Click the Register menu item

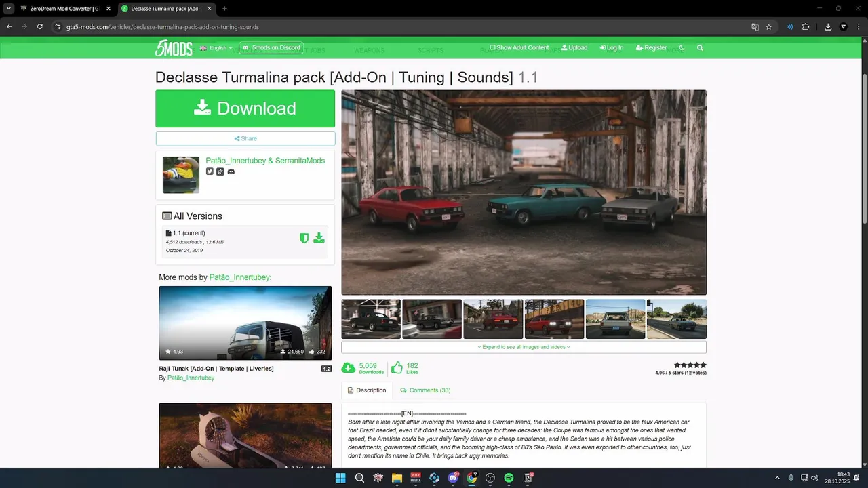tap(651, 48)
